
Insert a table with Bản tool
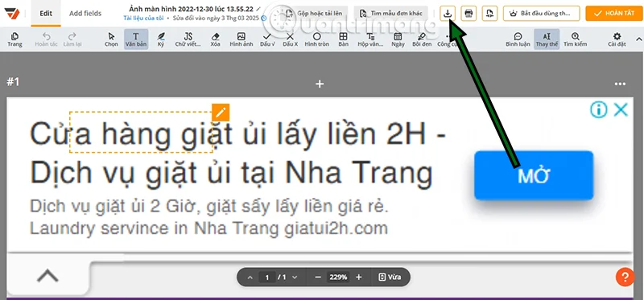point(343,39)
